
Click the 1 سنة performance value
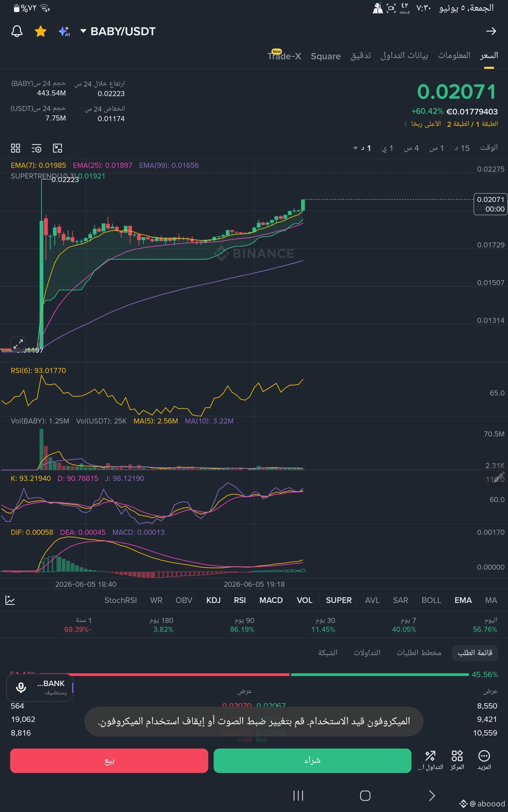(x=78, y=630)
